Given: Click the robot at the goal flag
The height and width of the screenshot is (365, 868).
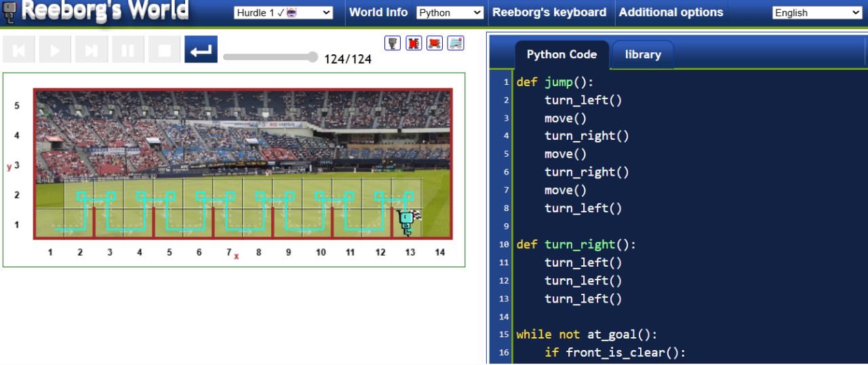Looking at the screenshot, I should [406, 222].
